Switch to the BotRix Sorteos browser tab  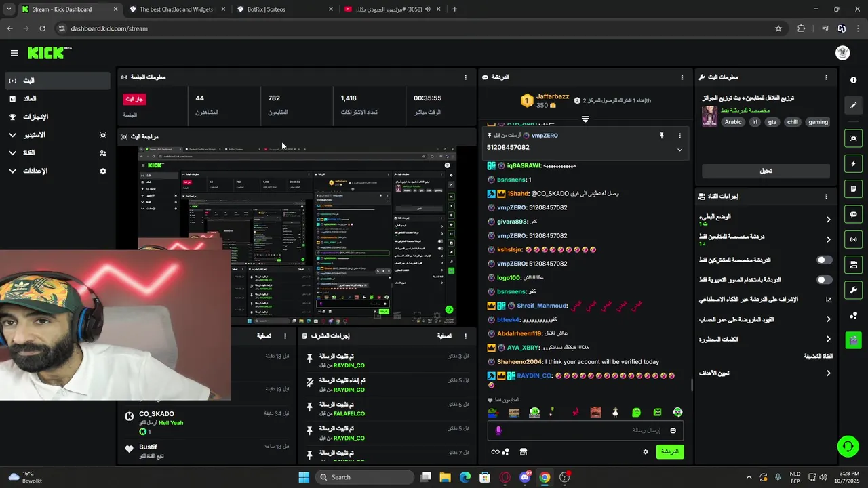tap(285, 9)
